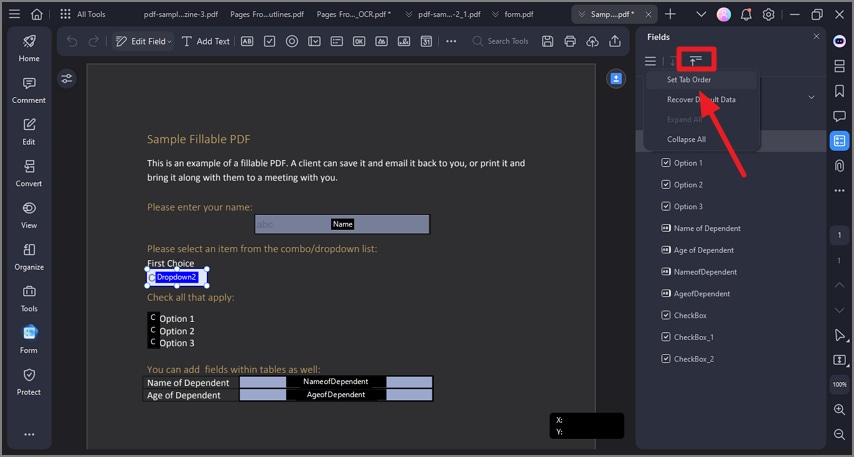Select the OK push button field tool
The height and width of the screenshot is (457, 854).
pos(359,41)
